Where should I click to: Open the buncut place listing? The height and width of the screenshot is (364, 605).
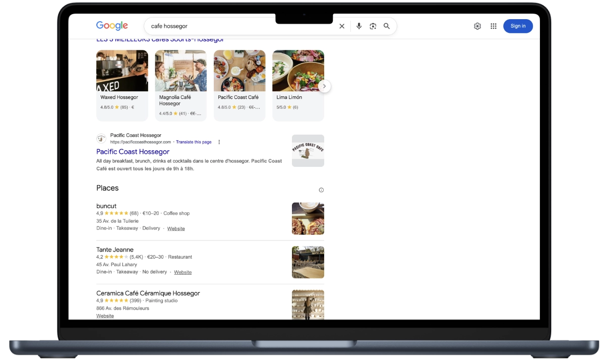coord(106,206)
